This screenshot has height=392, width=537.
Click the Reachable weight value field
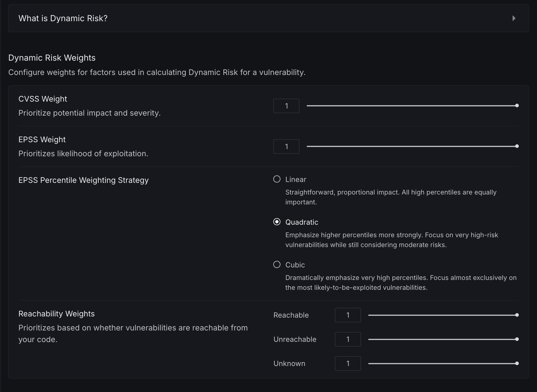pyautogui.click(x=348, y=315)
